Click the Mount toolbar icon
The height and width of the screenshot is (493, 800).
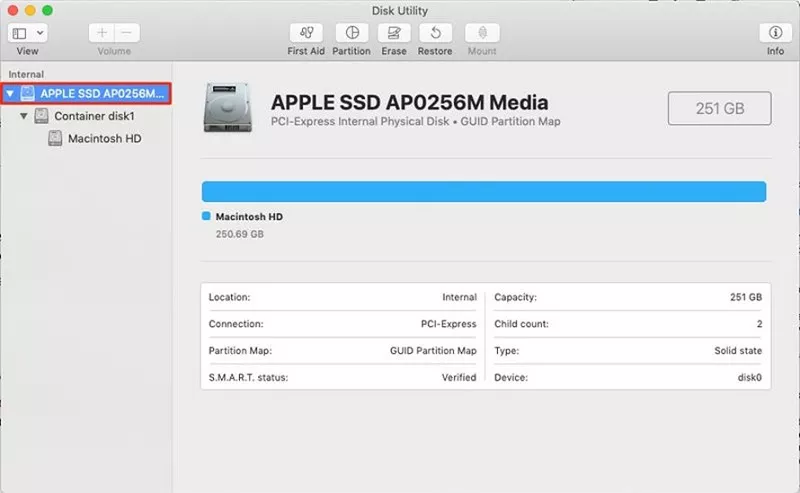click(x=481, y=33)
